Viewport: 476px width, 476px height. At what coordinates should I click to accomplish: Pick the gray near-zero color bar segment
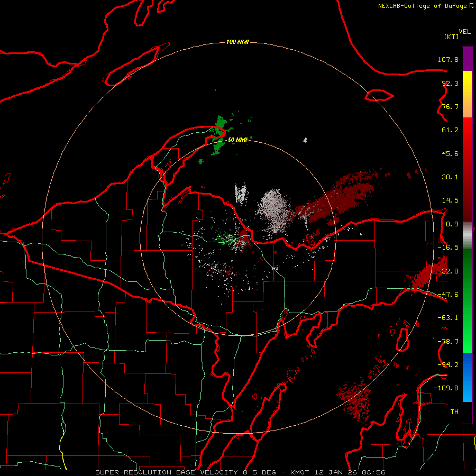467,235
